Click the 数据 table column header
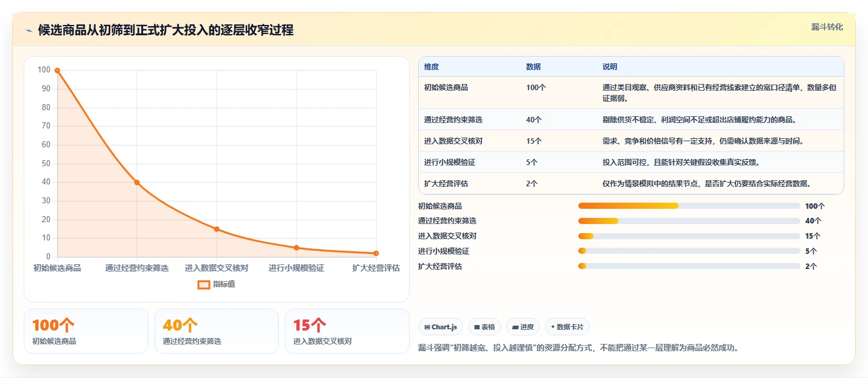The height and width of the screenshot is (378, 868). [x=533, y=66]
